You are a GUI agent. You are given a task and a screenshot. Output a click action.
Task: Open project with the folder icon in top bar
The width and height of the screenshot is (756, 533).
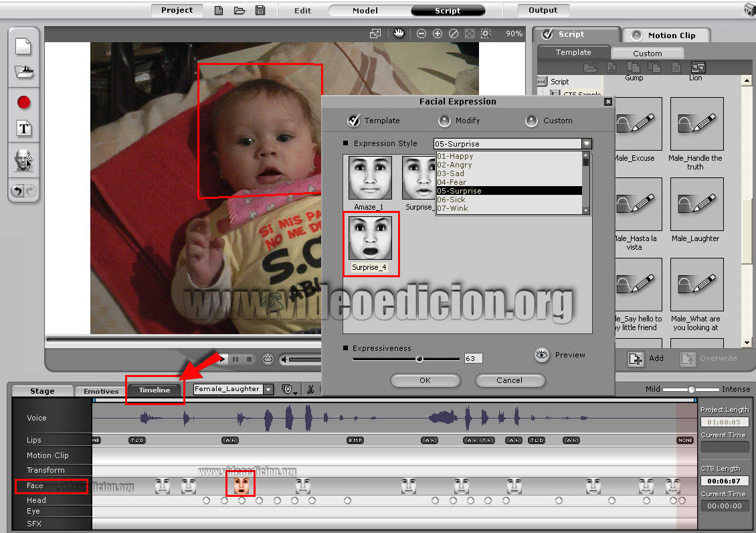(x=240, y=11)
